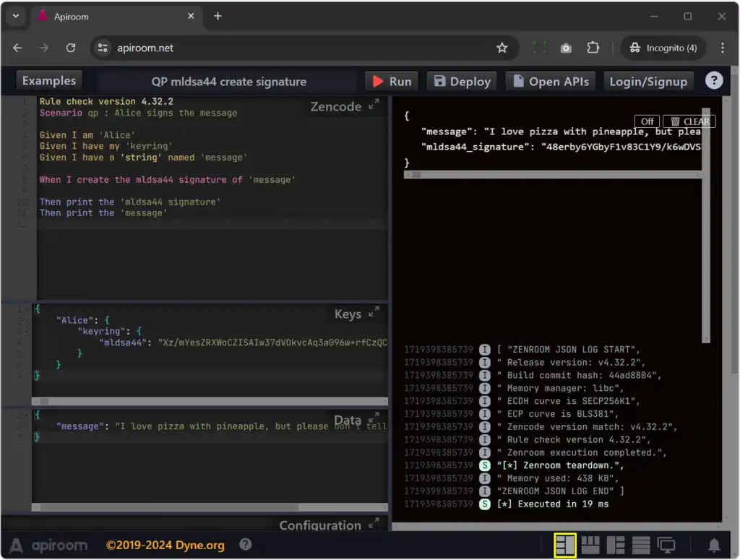Open the presentation monitor view icon
The height and width of the screenshot is (560, 740).
point(666,546)
